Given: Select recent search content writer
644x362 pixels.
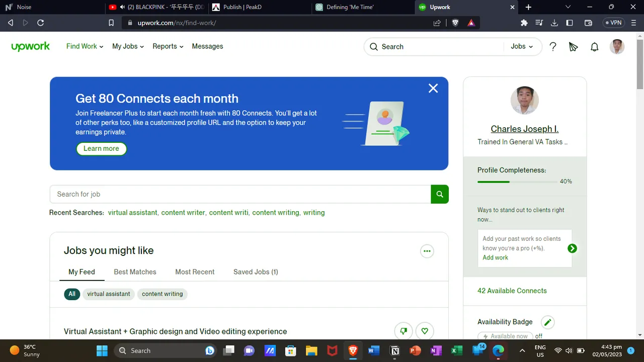Looking at the screenshot, I should pos(183,213).
